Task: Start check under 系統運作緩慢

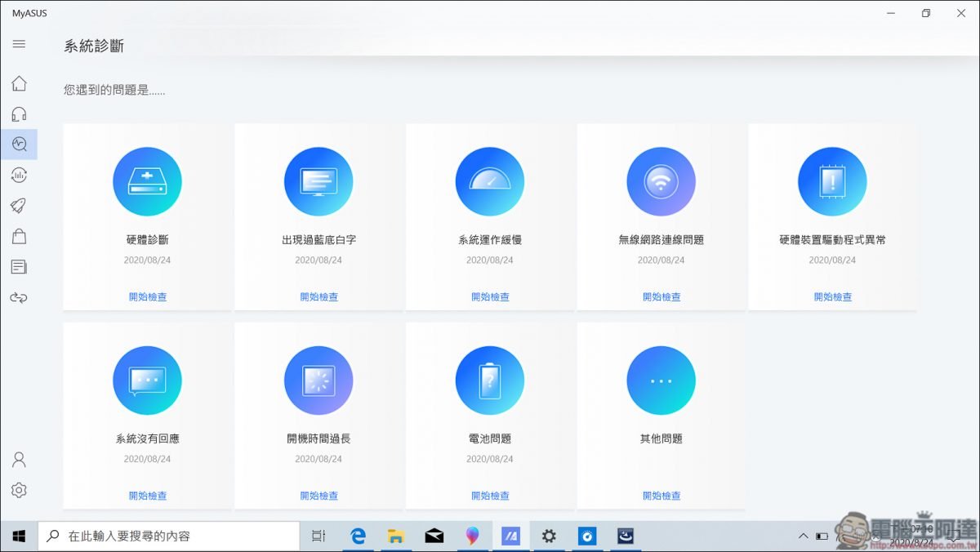Action: [490, 297]
